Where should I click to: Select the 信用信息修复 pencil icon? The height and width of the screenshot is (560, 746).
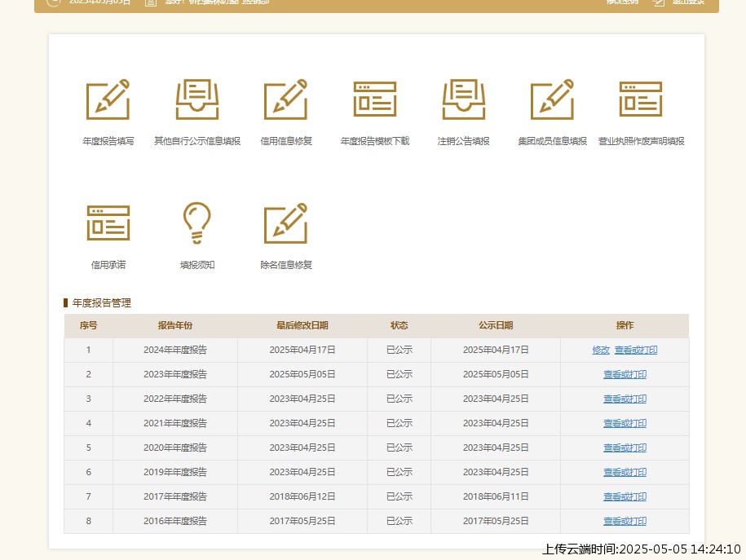coord(286,99)
